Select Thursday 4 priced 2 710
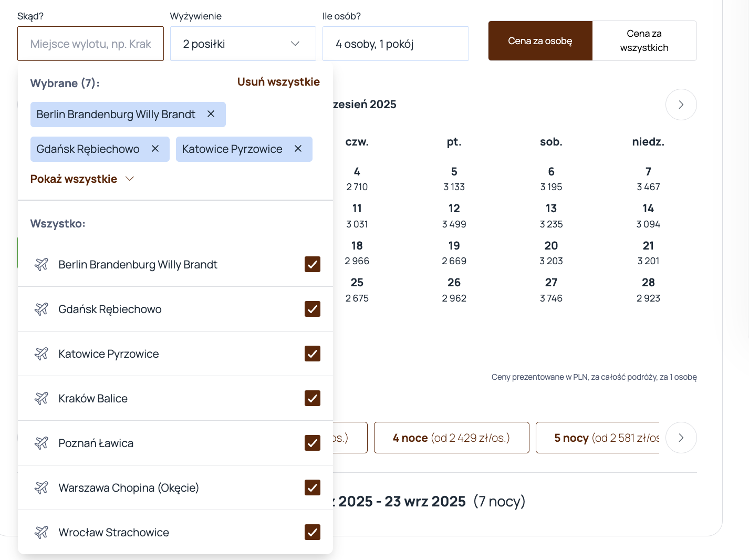The image size is (749, 560). tap(357, 179)
